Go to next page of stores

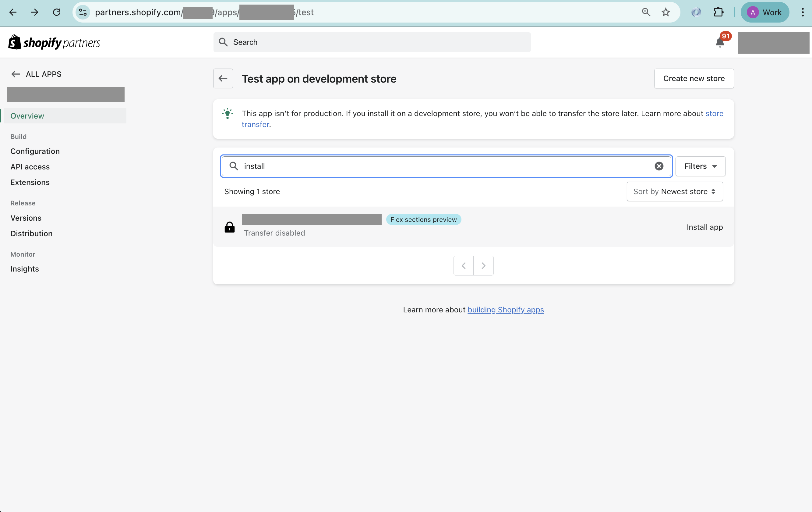484,266
